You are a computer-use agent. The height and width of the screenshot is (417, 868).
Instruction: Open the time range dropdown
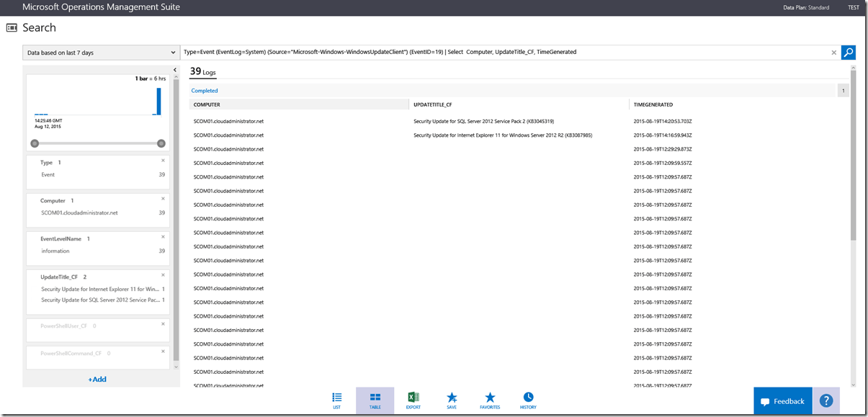pos(101,53)
